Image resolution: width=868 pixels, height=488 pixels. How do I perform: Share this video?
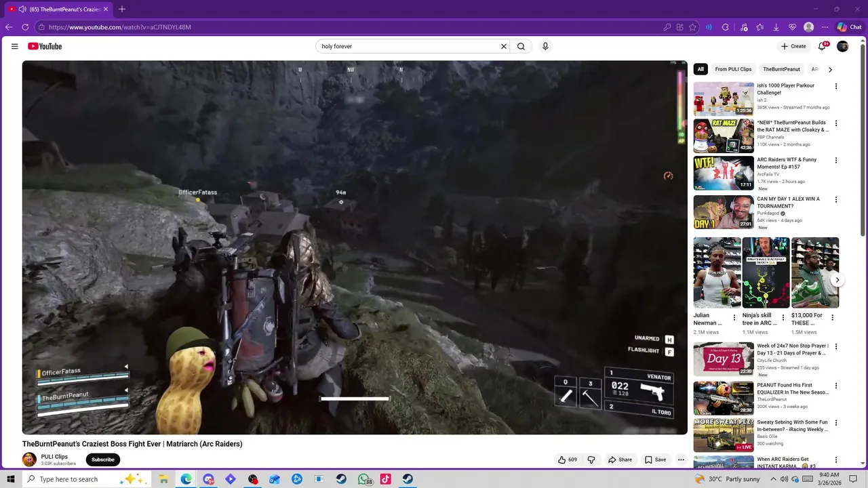pyautogui.click(x=620, y=460)
